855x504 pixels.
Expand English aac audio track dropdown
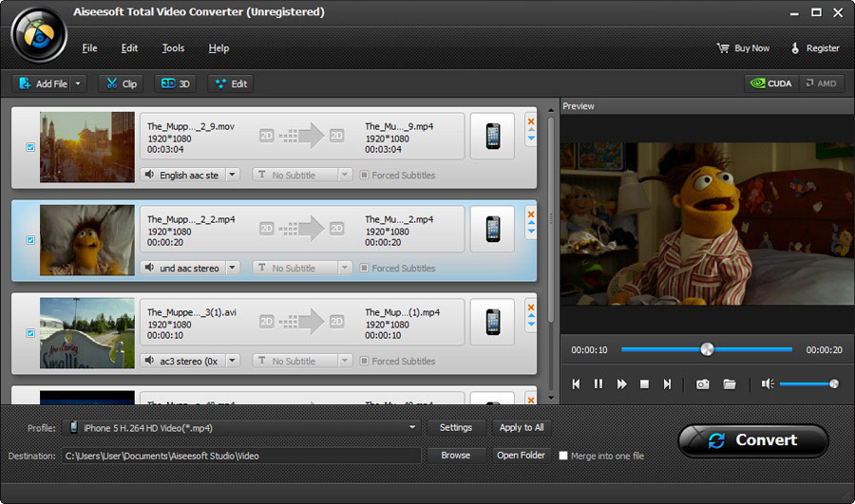pyautogui.click(x=233, y=175)
